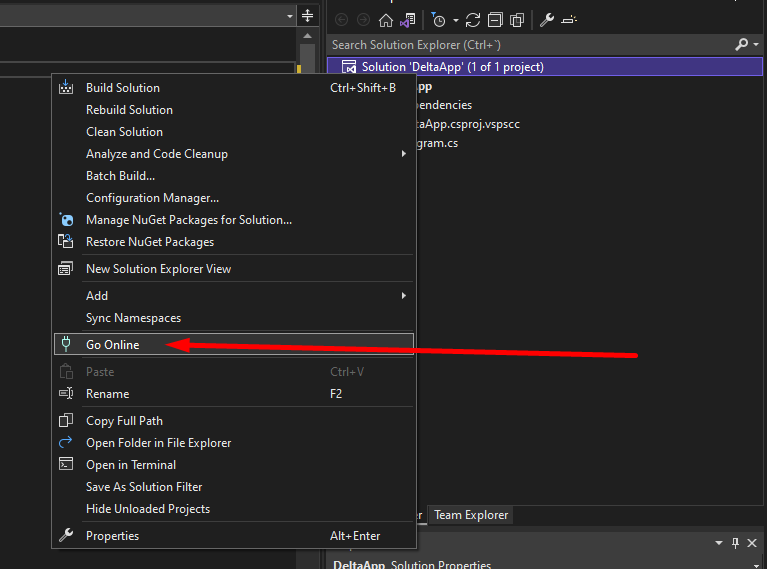
Task: Open Properties via the wrench toolbar icon
Action: pyautogui.click(x=546, y=20)
